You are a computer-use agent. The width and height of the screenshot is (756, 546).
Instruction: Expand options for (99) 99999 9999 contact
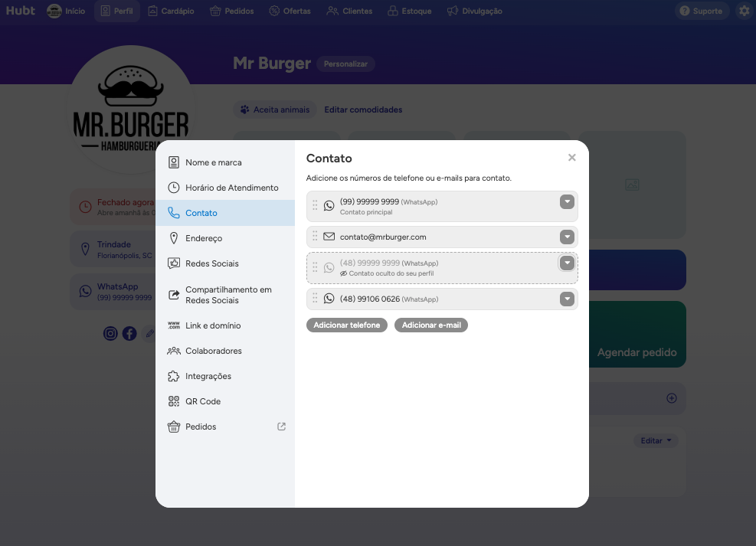coord(567,202)
